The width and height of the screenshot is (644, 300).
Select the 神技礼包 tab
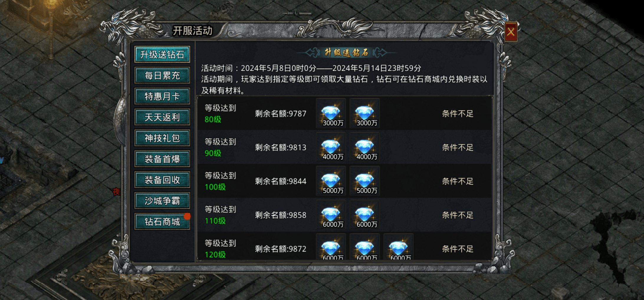(162, 138)
